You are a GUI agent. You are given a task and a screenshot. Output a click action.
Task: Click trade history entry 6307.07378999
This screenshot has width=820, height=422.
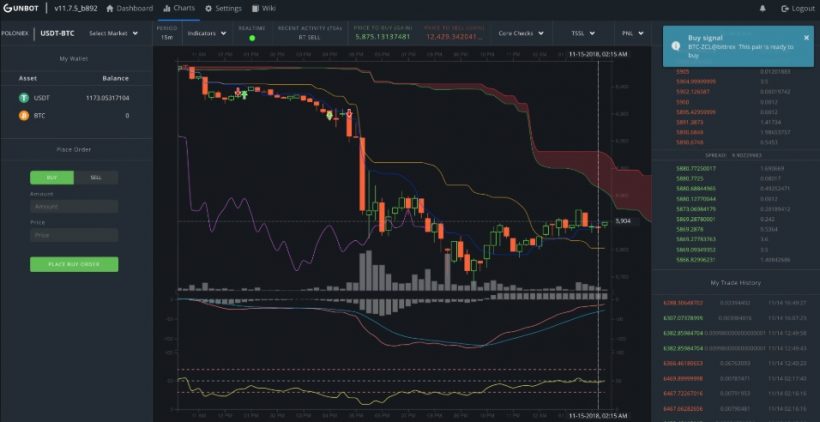point(683,317)
